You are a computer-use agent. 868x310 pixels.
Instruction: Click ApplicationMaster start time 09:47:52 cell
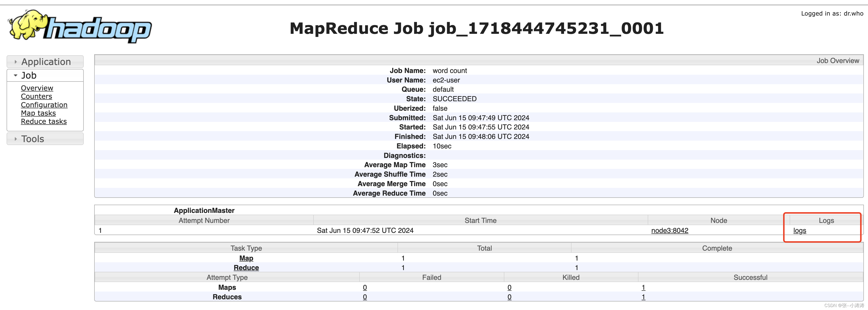[365, 230]
